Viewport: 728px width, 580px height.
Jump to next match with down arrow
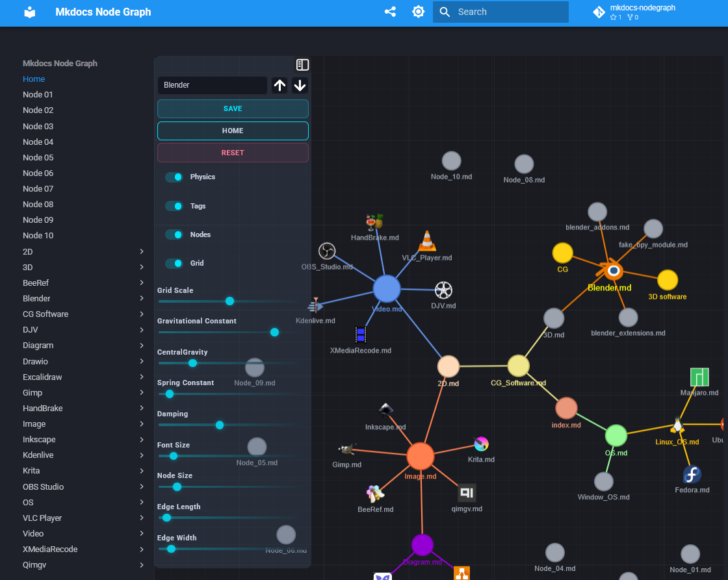click(x=300, y=85)
